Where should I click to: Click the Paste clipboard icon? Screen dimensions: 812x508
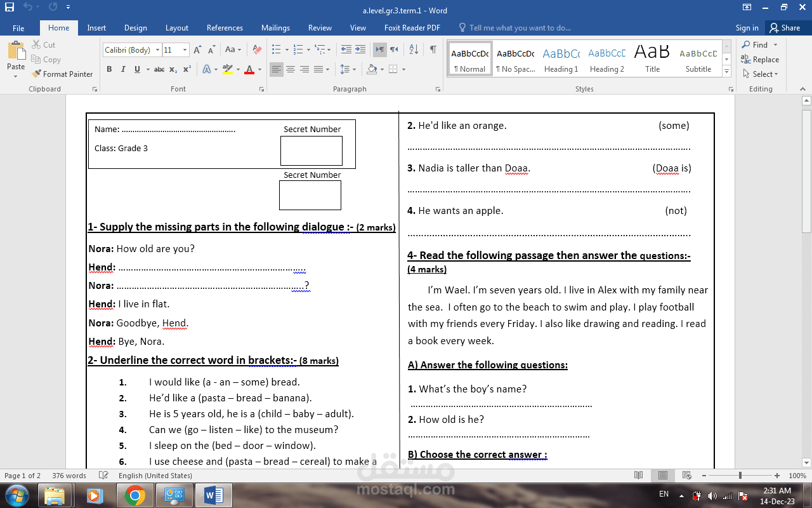(16, 50)
